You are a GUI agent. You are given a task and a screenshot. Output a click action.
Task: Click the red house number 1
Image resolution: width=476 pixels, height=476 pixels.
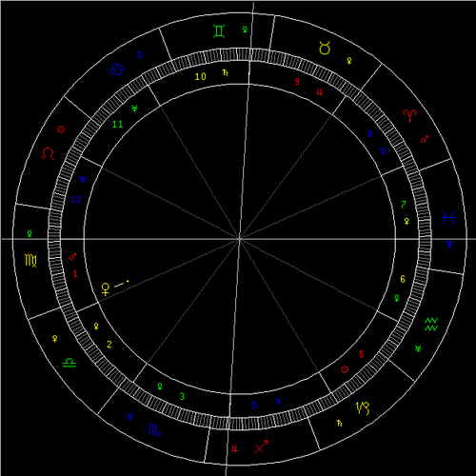pyautogui.click(x=75, y=274)
